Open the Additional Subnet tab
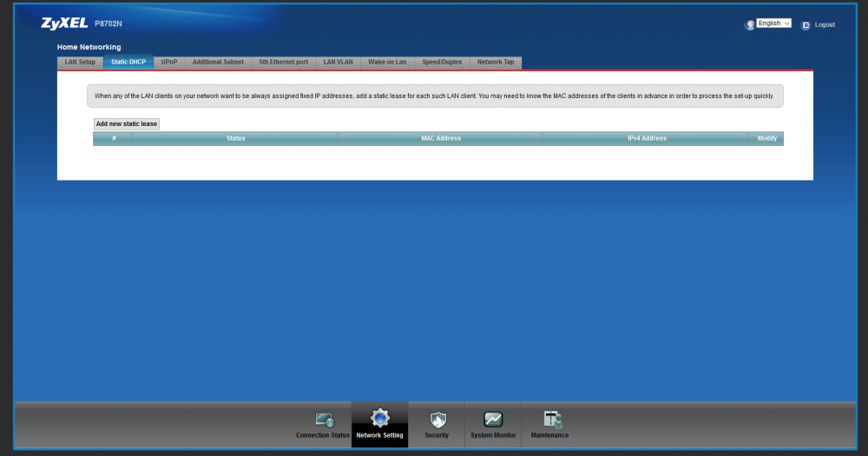Viewport: 868px width, 456px height. coord(218,62)
